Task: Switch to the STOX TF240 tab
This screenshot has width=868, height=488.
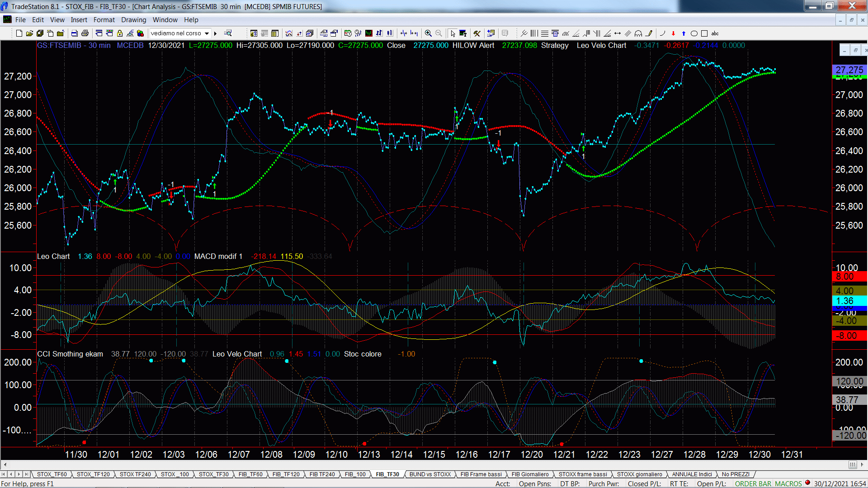Action: pos(135,474)
